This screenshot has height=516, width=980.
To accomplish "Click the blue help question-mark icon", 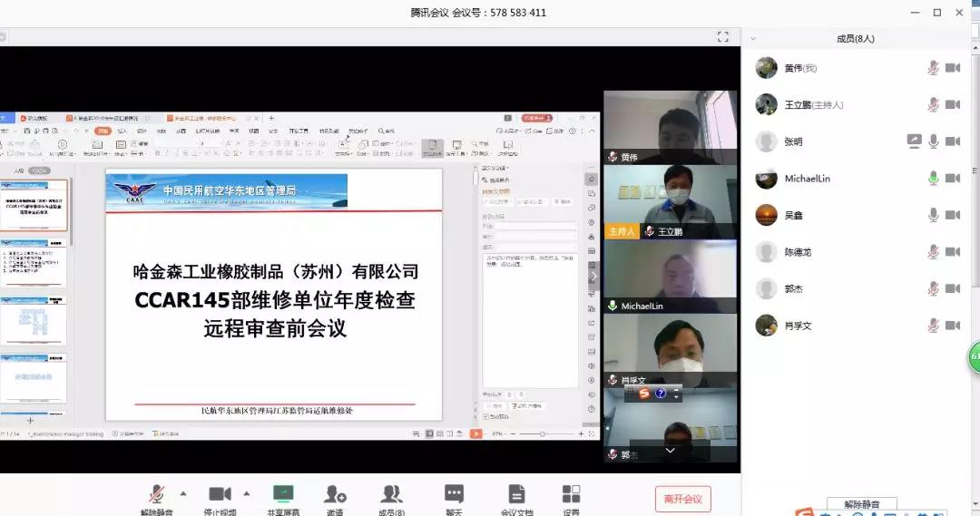I will (x=661, y=393).
